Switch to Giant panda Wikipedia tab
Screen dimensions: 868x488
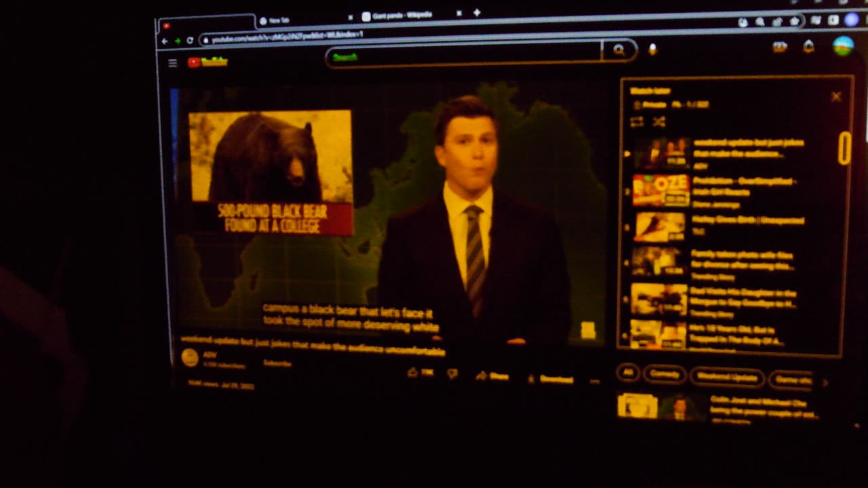(x=412, y=16)
